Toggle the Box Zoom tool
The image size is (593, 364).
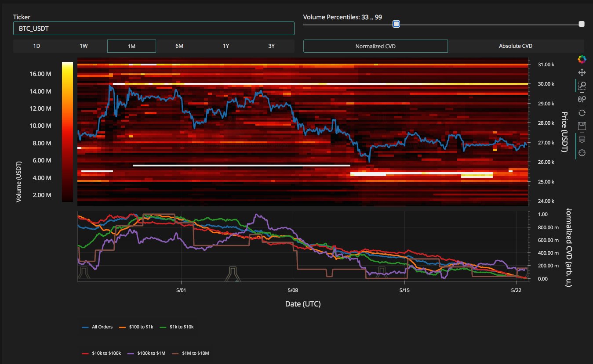(x=582, y=86)
